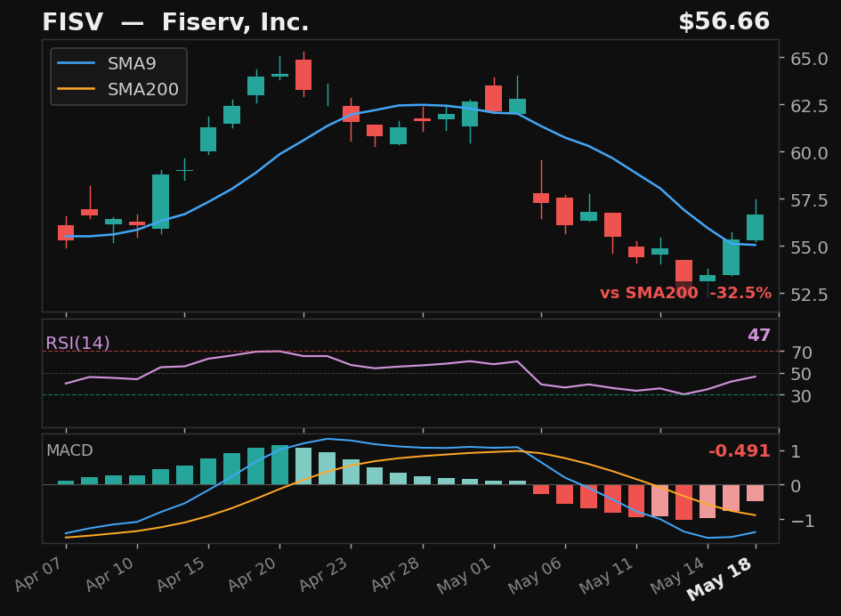Click the tall green candle near Apr 13

[x=161, y=202]
